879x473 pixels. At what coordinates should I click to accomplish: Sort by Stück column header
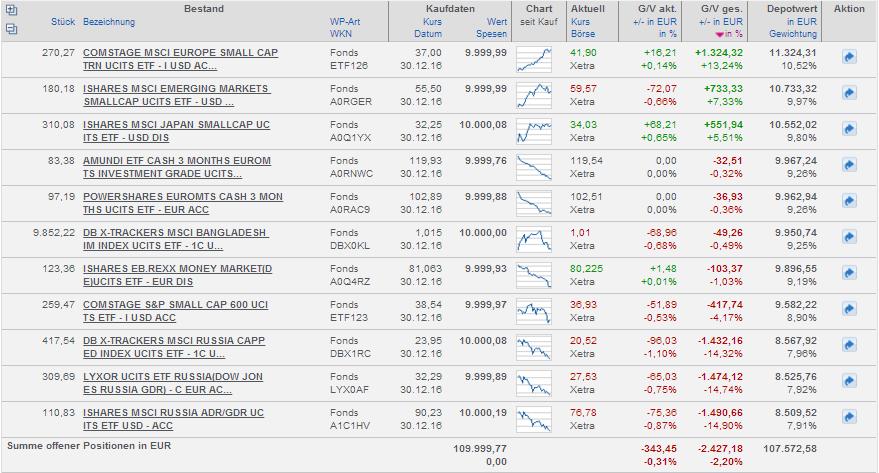tap(63, 22)
